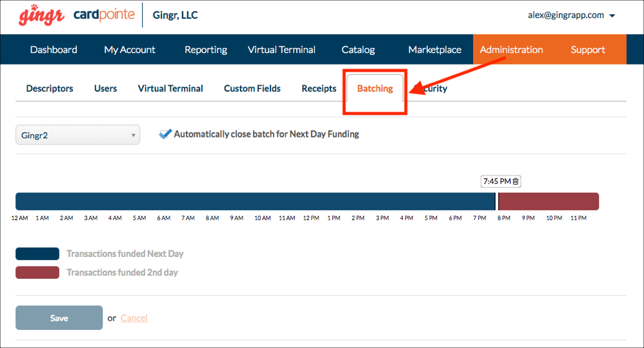Click the red 2nd day legend swatch
Viewport: 644px width, 348px height.
coord(37,272)
